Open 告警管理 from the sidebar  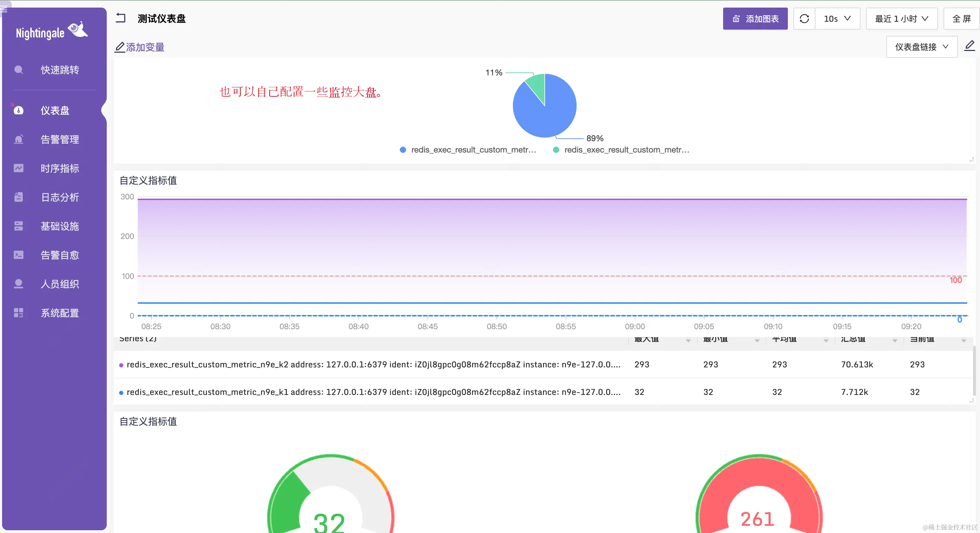[x=60, y=140]
